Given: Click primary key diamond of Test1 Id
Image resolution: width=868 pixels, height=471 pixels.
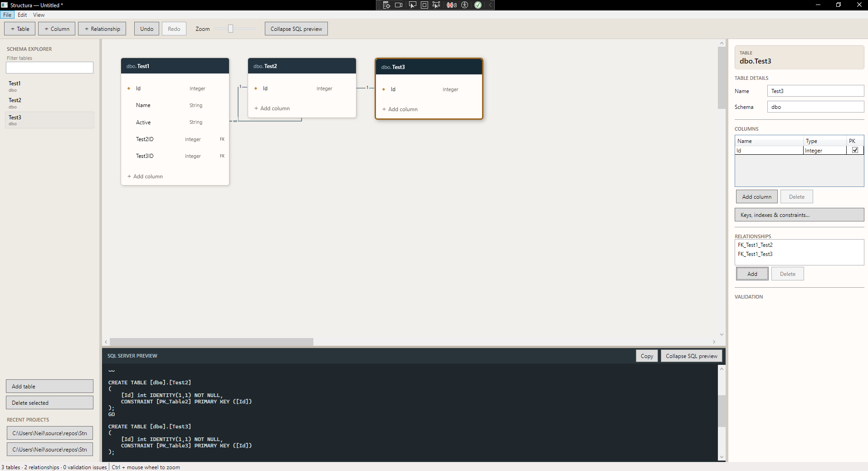Looking at the screenshot, I should [x=129, y=88].
